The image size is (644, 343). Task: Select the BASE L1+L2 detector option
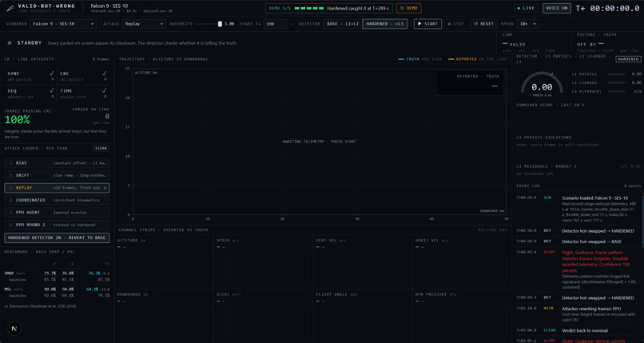coord(343,24)
